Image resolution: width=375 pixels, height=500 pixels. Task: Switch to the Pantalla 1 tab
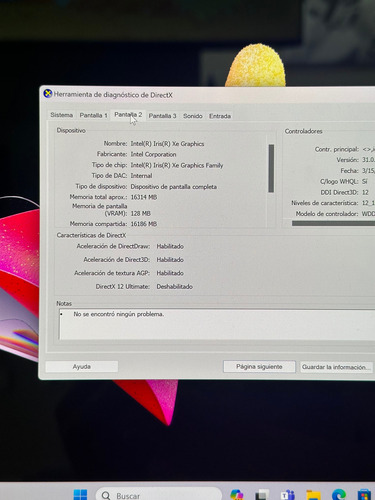point(93,115)
